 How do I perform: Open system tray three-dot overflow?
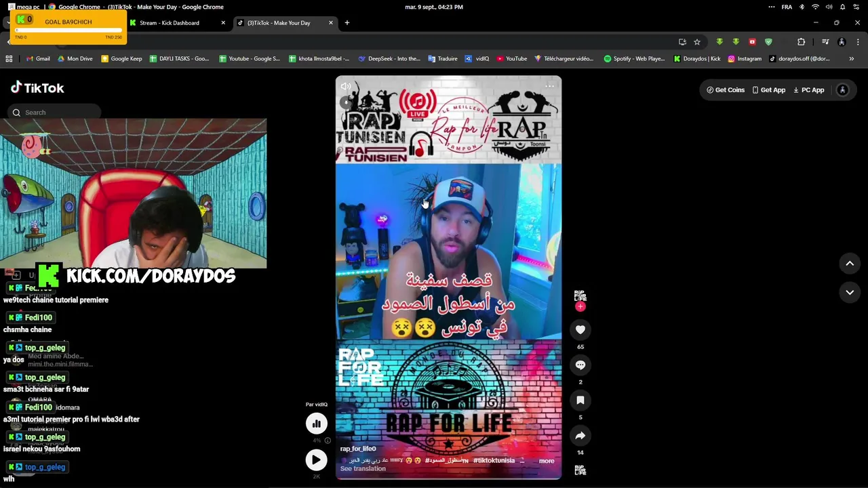(x=772, y=7)
